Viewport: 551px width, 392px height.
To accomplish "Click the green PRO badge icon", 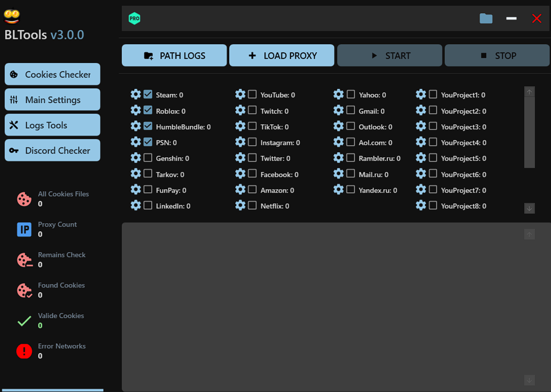I will click(x=134, y=19).
